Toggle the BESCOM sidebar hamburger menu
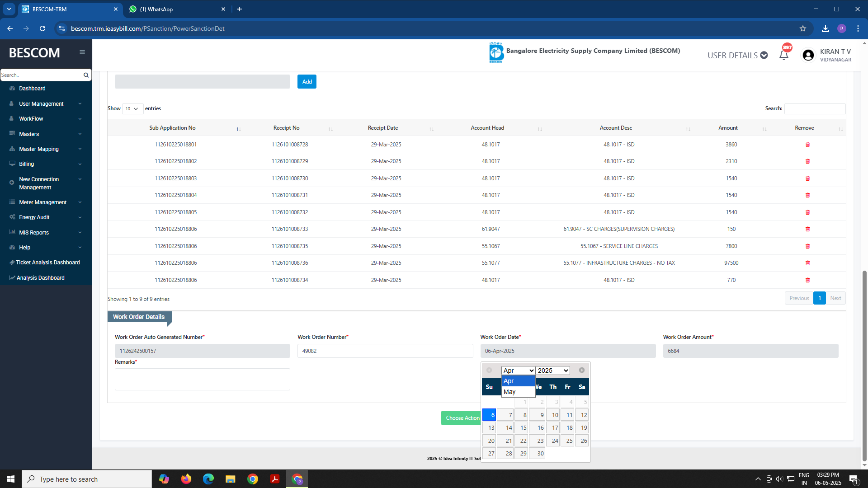Viewport: 868px width, 488px height. 82,52
